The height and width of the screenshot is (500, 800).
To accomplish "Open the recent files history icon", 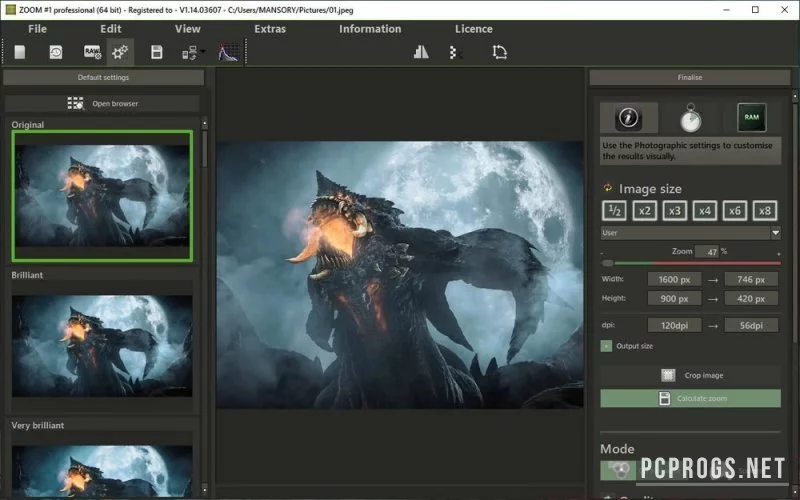I will (x=56, y=52).
